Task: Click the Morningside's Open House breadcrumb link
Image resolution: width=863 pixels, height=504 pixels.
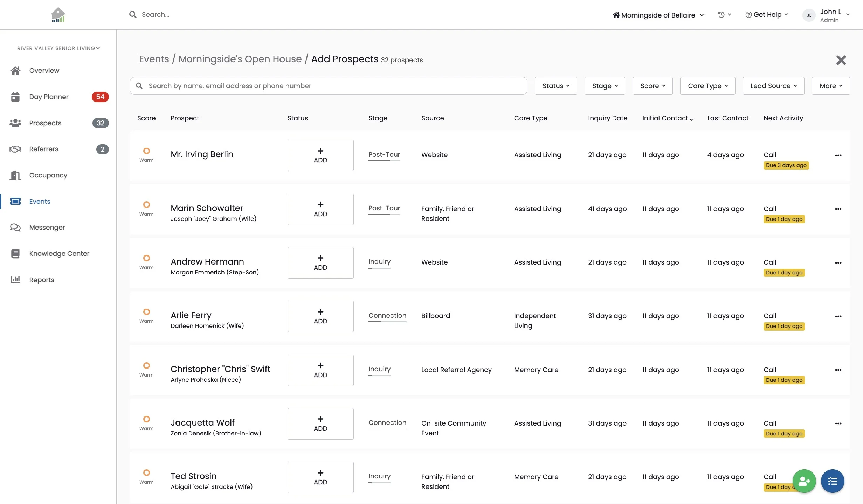Action: [x=240, y=59]
